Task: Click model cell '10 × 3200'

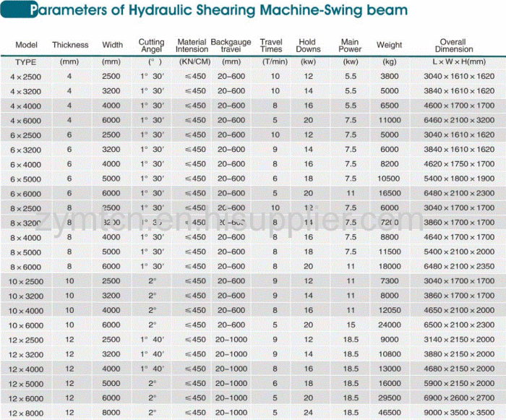Action: pyautogui.click(x=26, y=296)
